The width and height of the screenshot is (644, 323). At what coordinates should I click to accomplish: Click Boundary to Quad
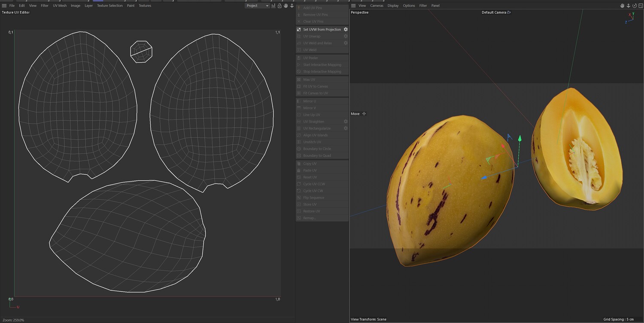tap(322, 155)
